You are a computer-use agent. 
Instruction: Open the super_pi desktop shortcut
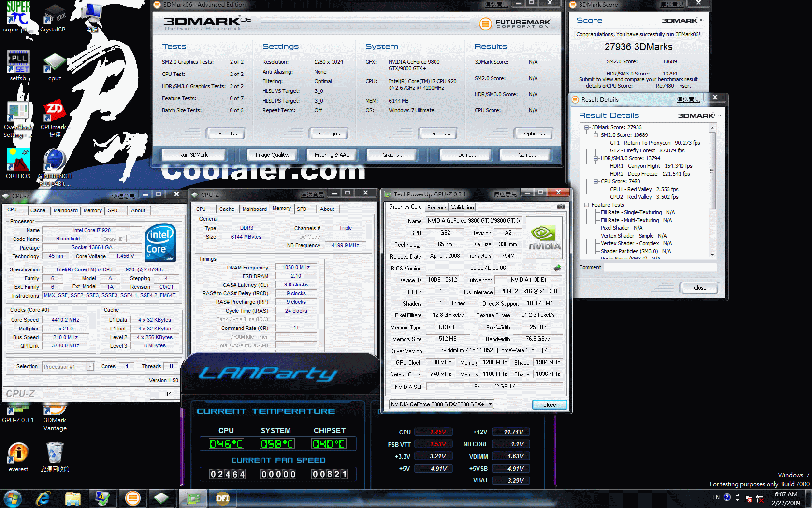tap(18, 17)
